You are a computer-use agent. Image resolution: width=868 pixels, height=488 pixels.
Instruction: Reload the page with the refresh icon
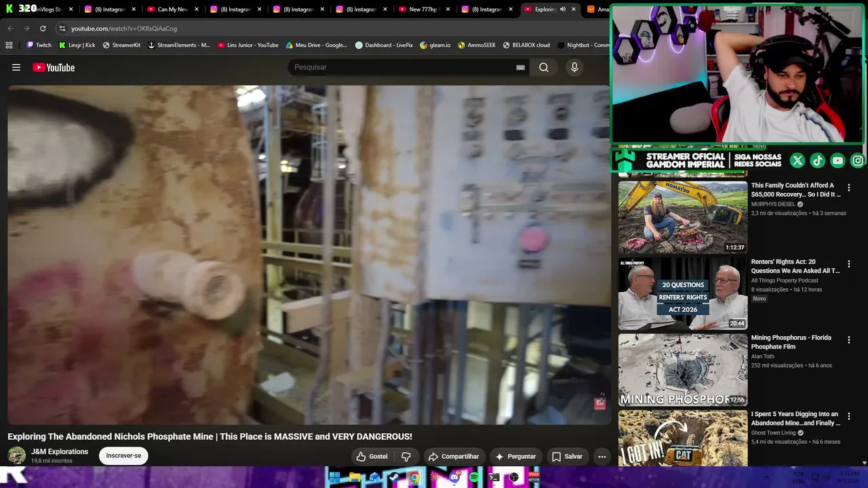pos(43,28)
